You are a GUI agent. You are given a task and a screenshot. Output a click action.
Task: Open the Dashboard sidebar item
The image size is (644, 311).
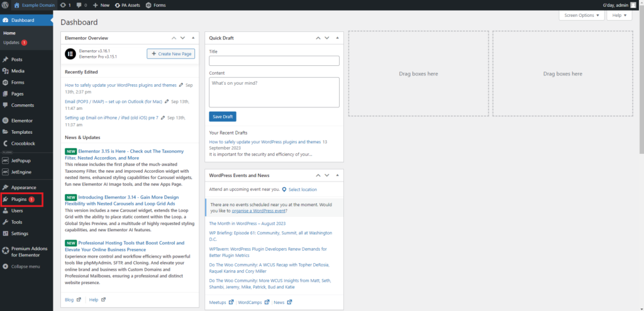tap(26, 20)
